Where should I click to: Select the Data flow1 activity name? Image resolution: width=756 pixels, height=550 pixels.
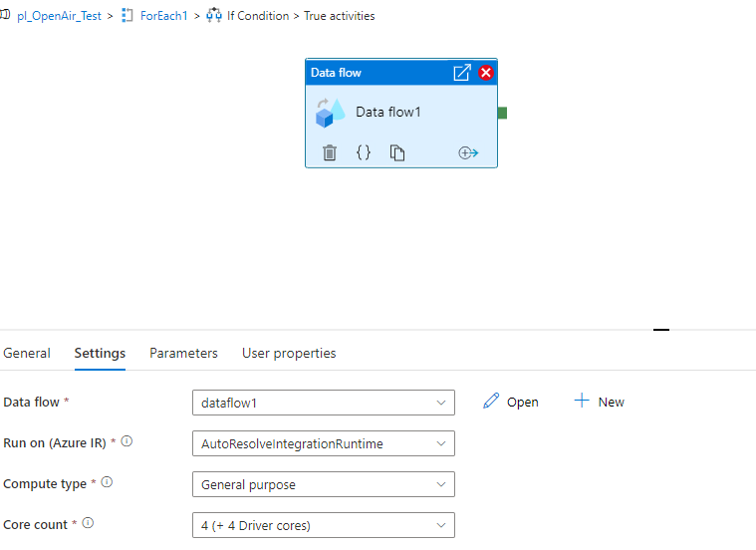[388, 112]
